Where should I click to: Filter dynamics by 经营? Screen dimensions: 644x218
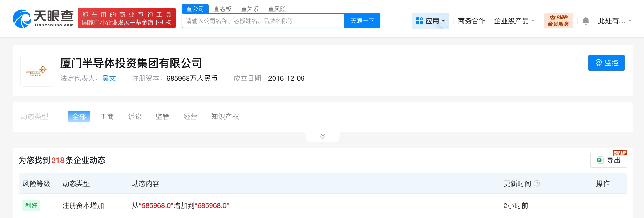(x=190, y=117)
